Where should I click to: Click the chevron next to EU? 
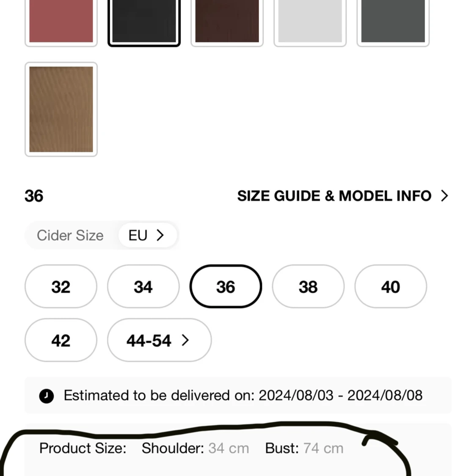click(160, 235)
